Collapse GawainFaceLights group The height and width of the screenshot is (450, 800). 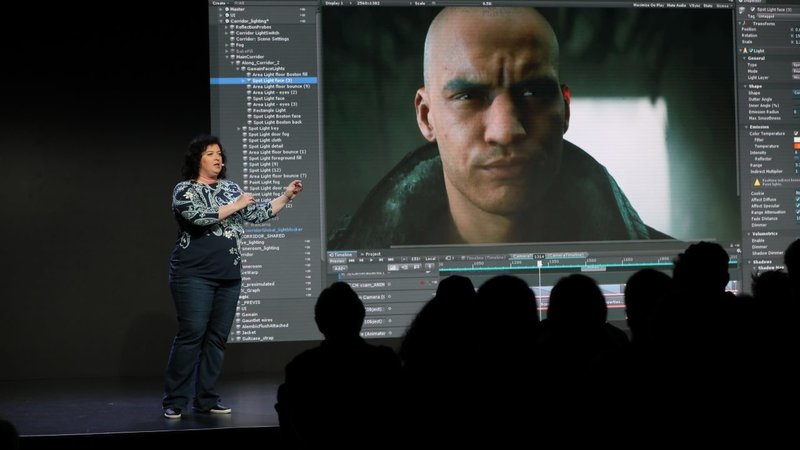pyautogui.click(x=238, y=68)
